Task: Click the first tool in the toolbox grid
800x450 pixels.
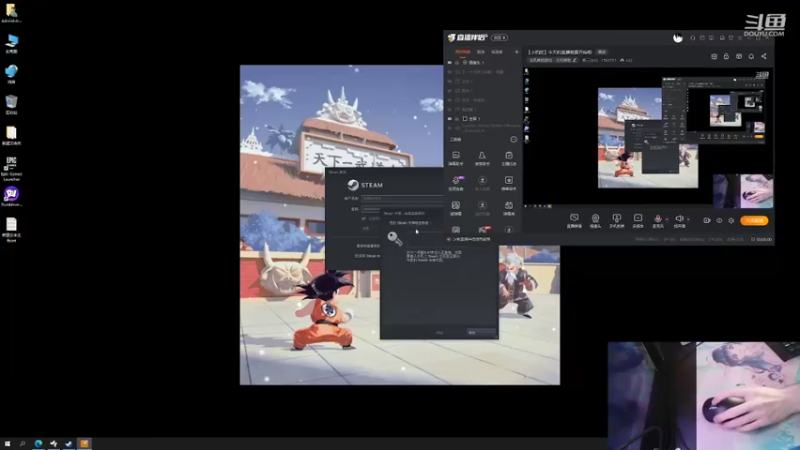Action: tap(456, 158)
